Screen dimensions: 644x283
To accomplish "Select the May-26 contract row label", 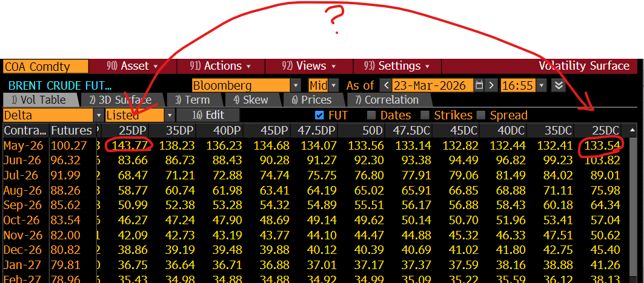I will [x=22, y=145].
